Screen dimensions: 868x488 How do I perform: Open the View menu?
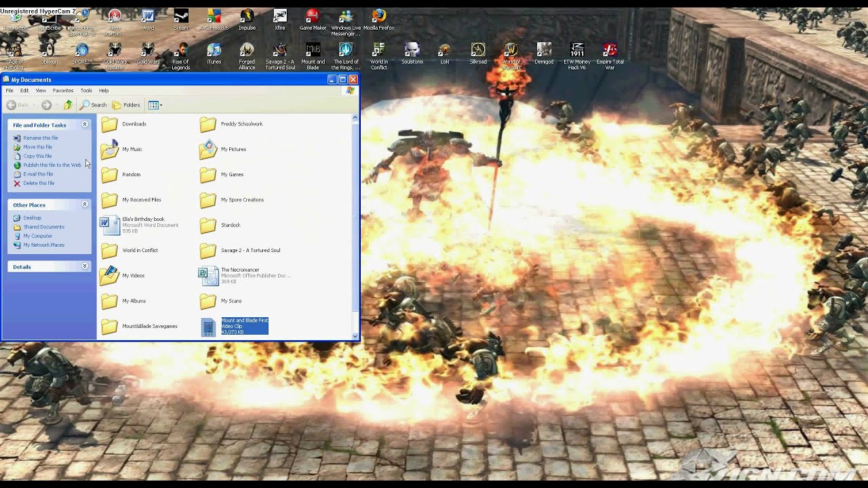pos(41,90)
